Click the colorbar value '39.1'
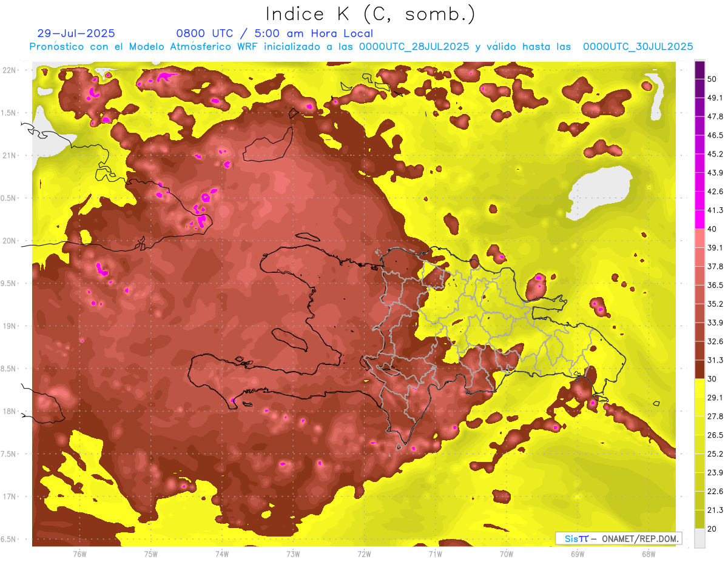The width and height of the screenshot is (728, 562). (715, 248)
